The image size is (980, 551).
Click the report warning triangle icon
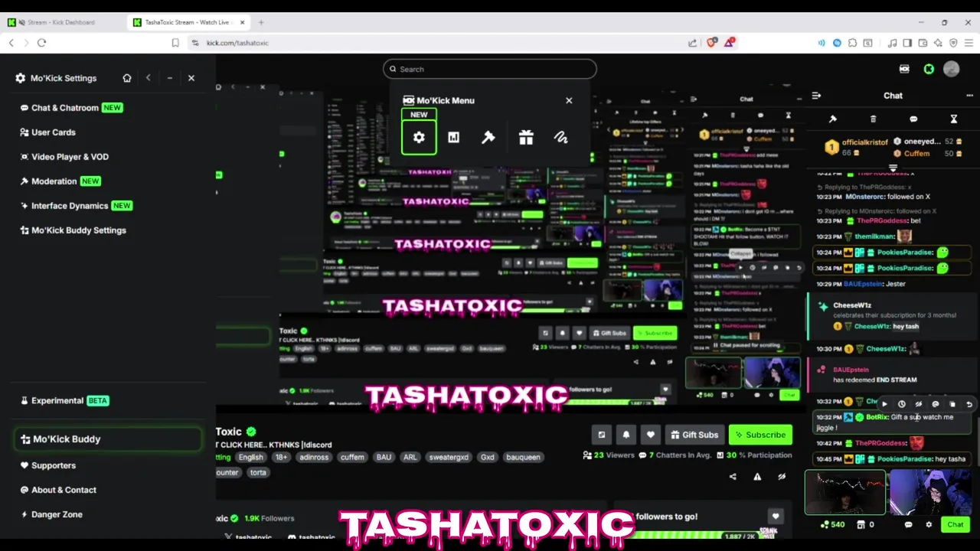(x=757, y=477)
